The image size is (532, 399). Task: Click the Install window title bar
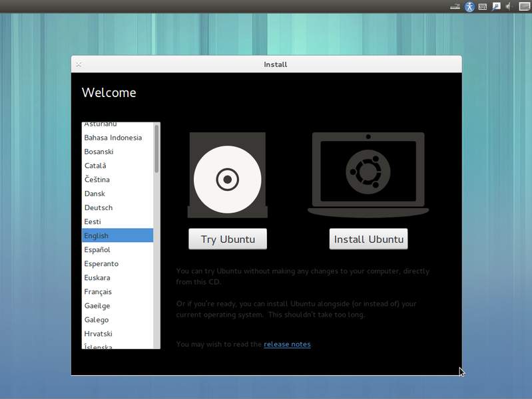coord(266,65)
